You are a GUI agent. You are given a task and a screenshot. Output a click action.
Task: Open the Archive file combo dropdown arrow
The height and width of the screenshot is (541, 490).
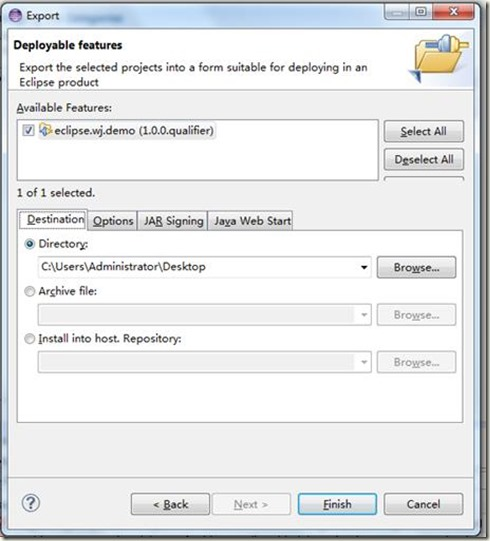364,315
